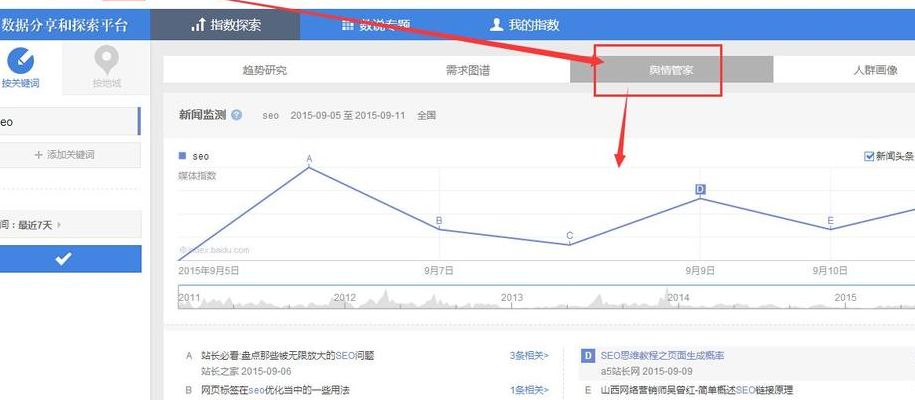Click the 数说专题 grid icon

coord(348,25)
